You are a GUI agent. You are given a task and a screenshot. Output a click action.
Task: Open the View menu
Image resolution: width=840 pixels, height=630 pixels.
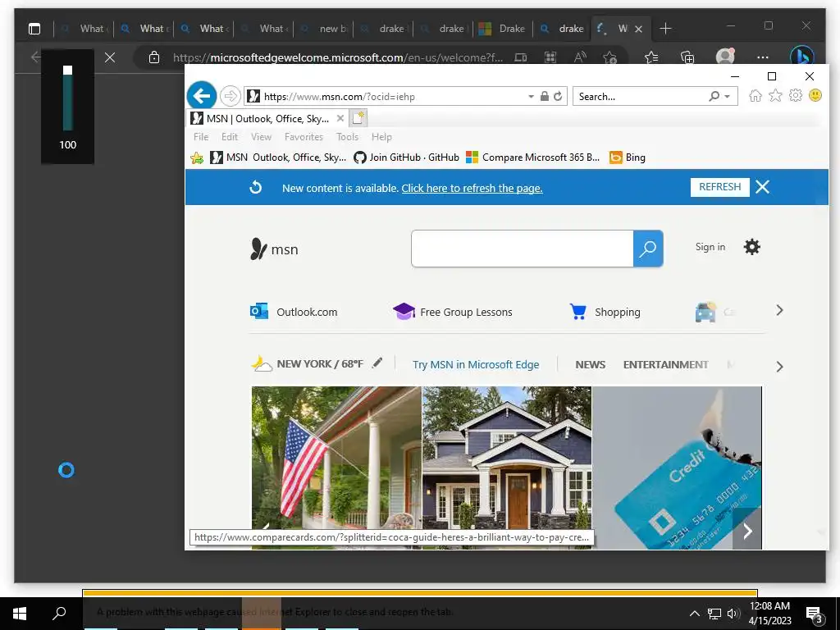(x=261, y=137)
